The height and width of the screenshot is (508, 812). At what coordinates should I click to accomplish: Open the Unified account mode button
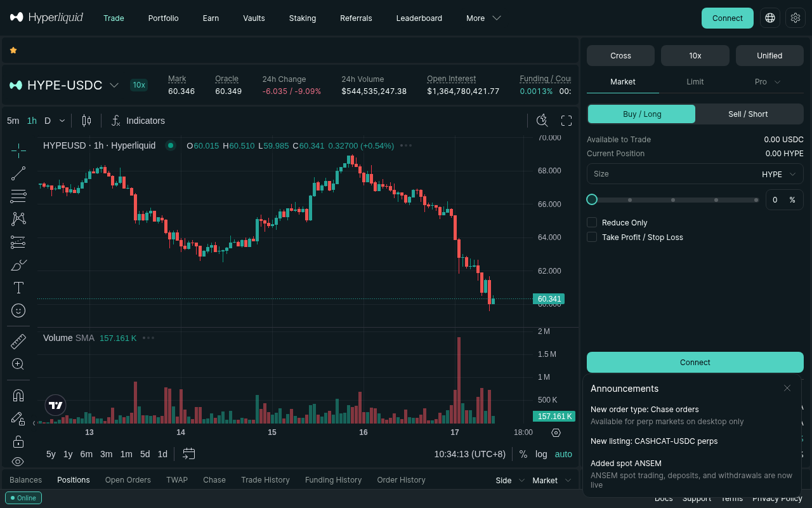769,56
